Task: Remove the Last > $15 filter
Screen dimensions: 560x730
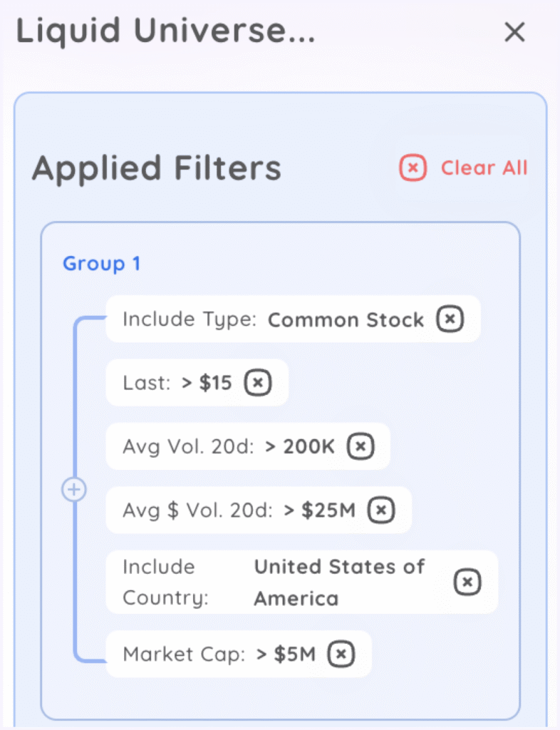Action: pos(258,383)
